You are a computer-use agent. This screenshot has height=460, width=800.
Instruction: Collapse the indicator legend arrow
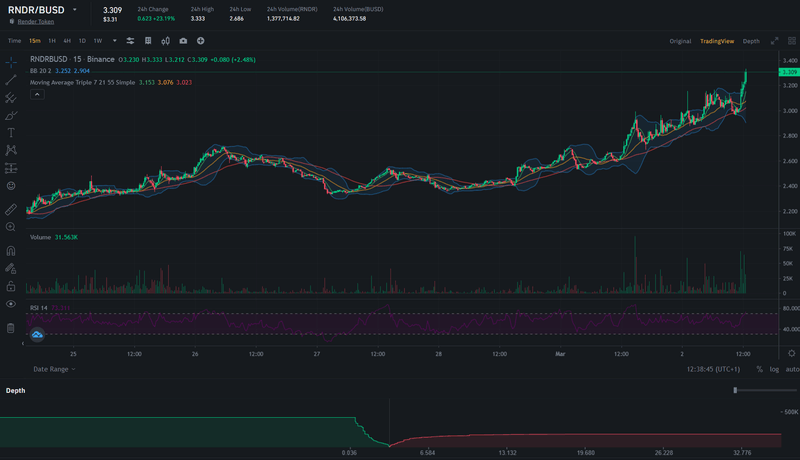[37, 95]
